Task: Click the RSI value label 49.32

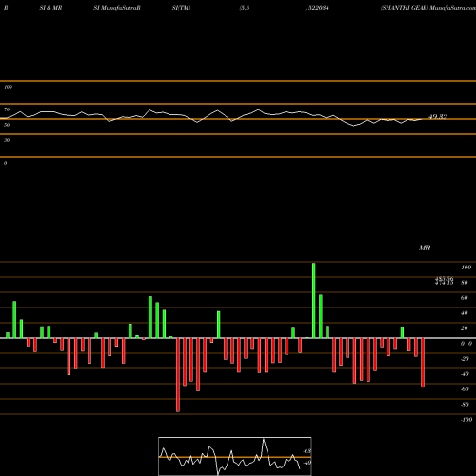Action: 438,117
